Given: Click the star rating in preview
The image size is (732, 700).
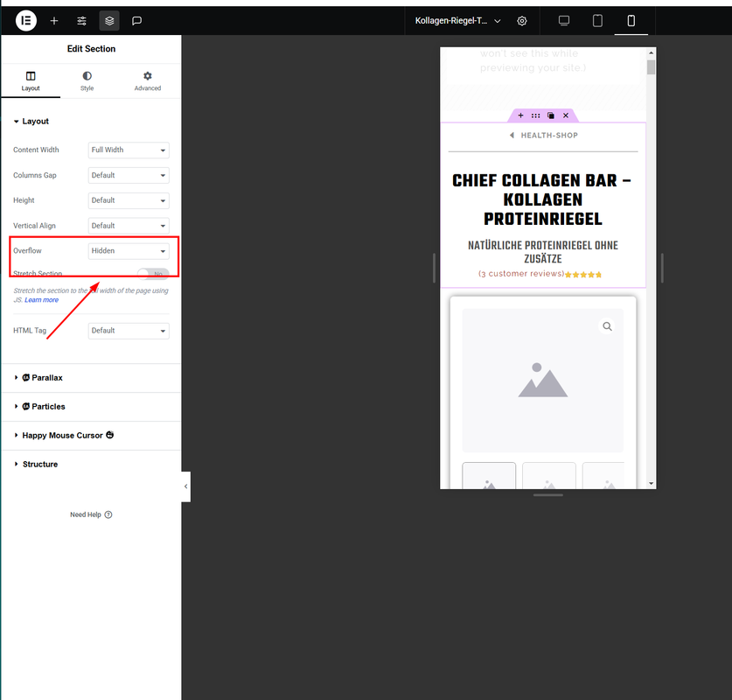Looking at the screenshot, I should [583, 275].
